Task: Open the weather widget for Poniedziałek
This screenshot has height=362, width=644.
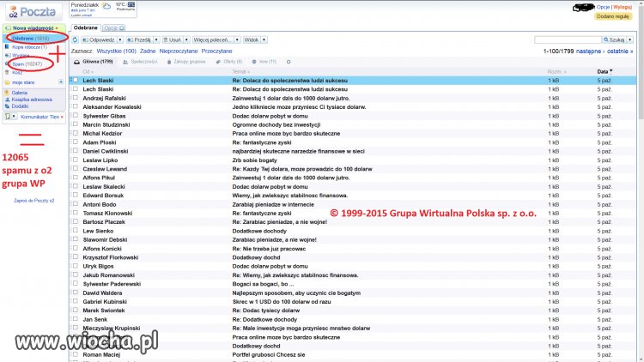Action: click(103, 9)
